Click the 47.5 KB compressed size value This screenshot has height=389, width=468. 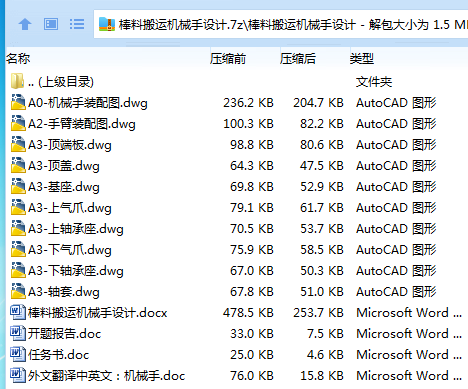click(322, 166)
